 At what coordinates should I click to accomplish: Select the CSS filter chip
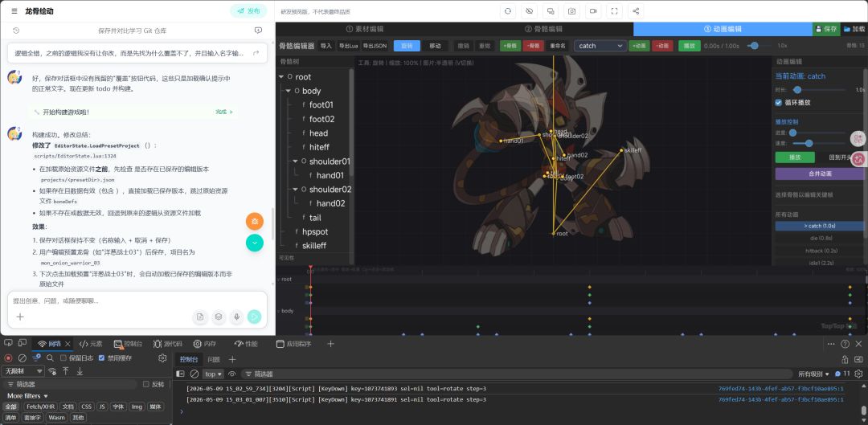pyautogui.click(x=86, y=407)
